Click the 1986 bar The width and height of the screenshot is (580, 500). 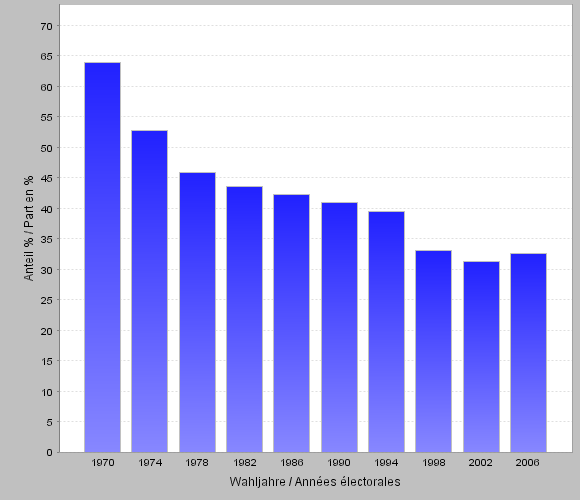(291, 323)
